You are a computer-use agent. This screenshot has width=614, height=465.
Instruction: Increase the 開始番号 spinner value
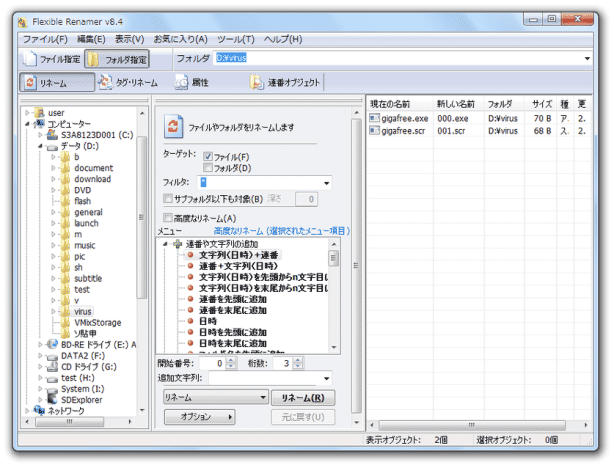click(x=231, y=360)
